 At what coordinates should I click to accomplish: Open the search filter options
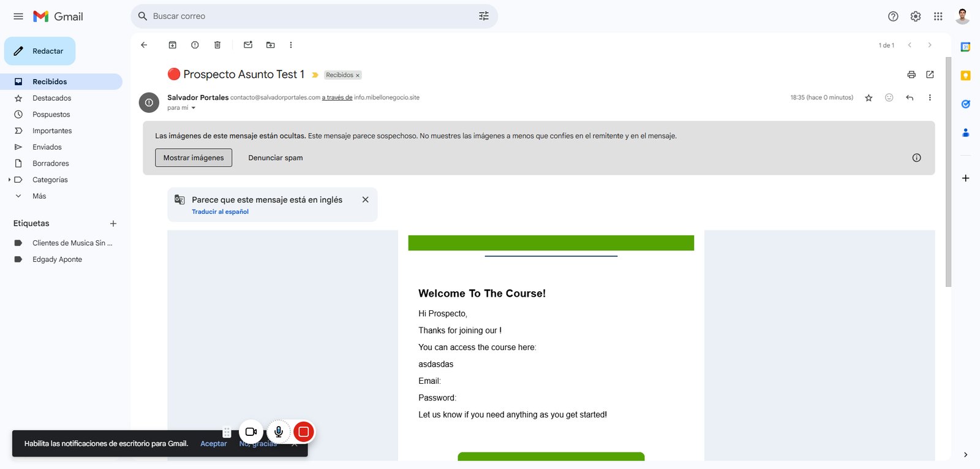pos(484,17)
